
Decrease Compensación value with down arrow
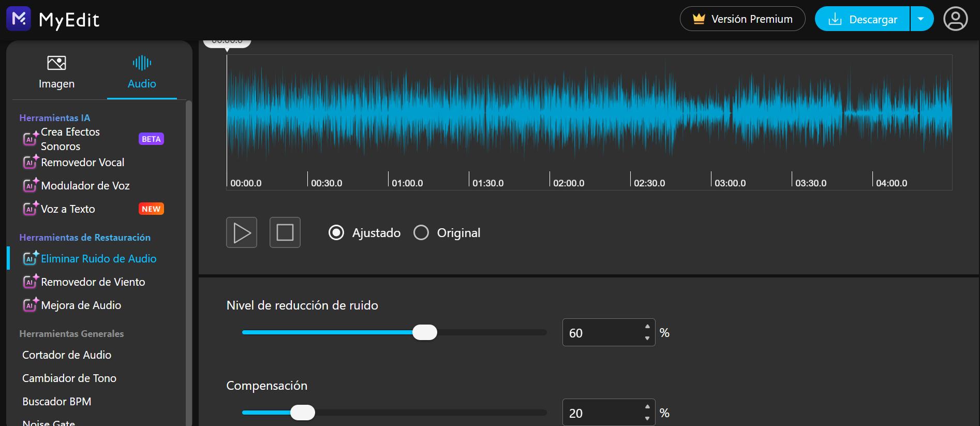click(x=647, y=418)
